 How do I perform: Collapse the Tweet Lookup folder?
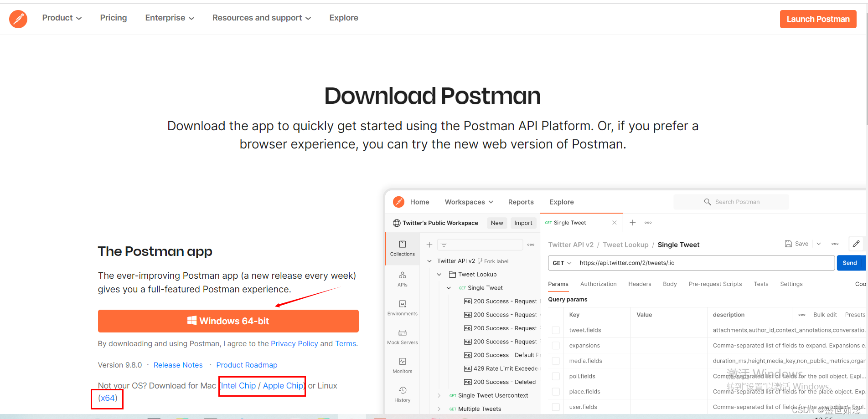pyautogui.click(x=439, y=274)
